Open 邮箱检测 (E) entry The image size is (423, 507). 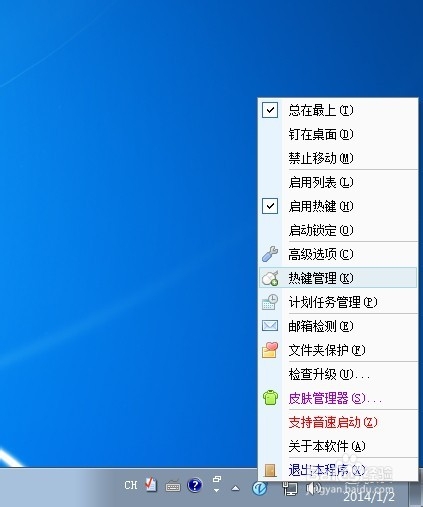338,326
